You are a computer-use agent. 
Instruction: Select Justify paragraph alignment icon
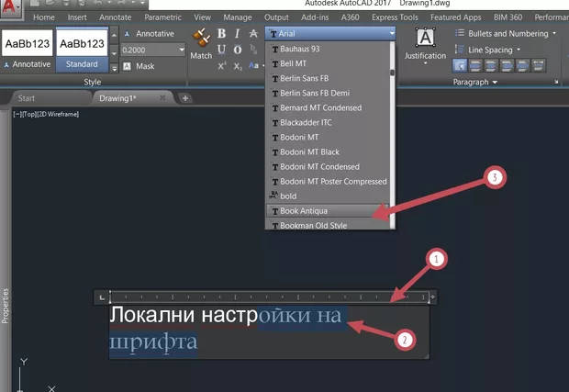tap(522, 66)
